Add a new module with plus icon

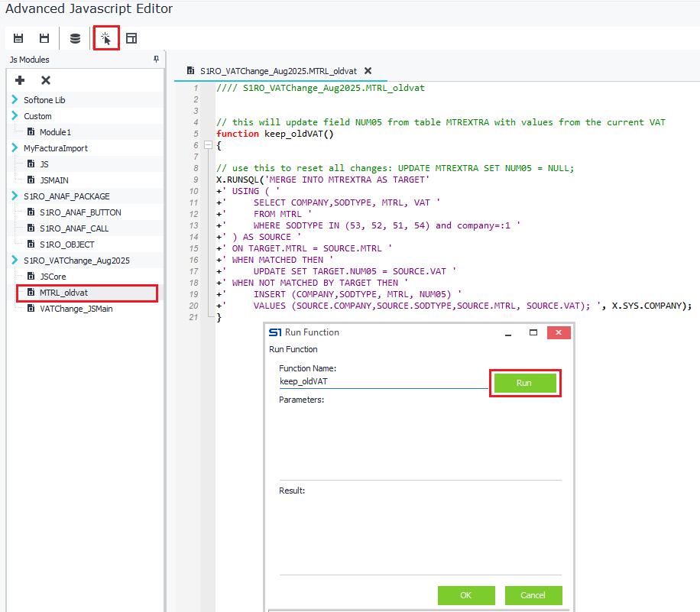click(20, 80)
